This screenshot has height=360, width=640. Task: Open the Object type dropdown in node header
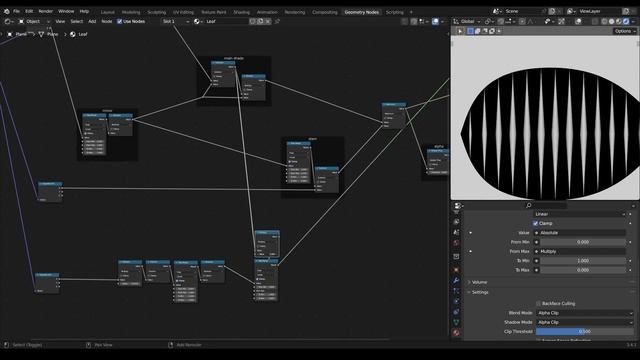tap(34, 21)
